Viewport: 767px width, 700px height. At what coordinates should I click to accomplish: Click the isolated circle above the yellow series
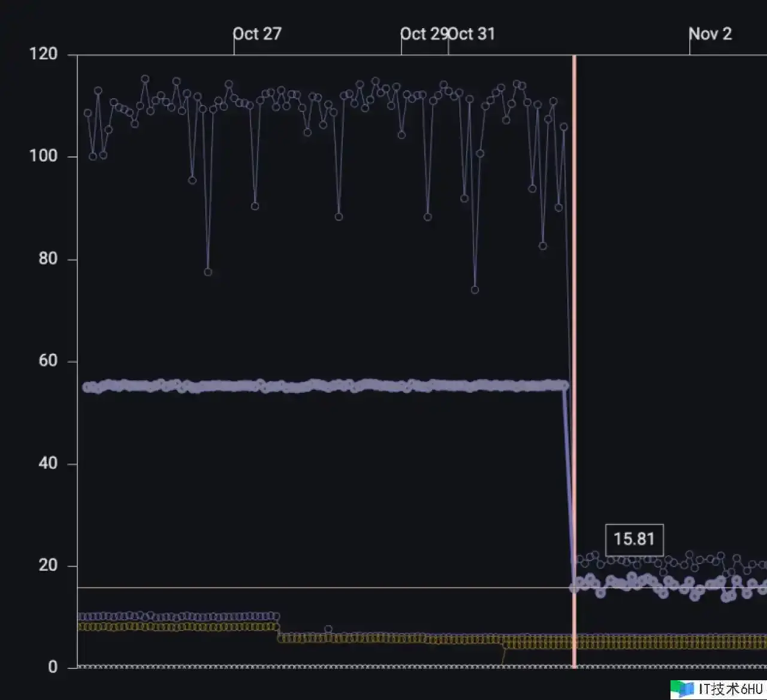pos(328,629)
